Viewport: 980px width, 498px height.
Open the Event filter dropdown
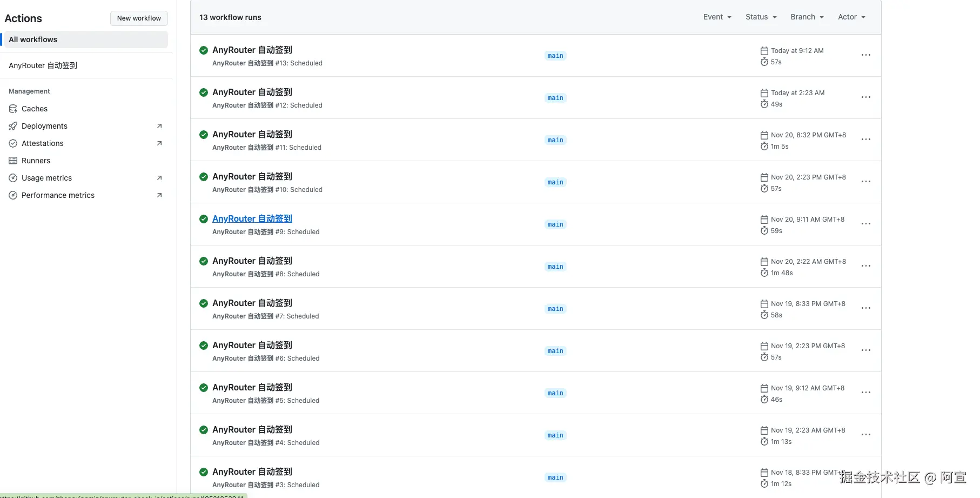tap(717, 17)
